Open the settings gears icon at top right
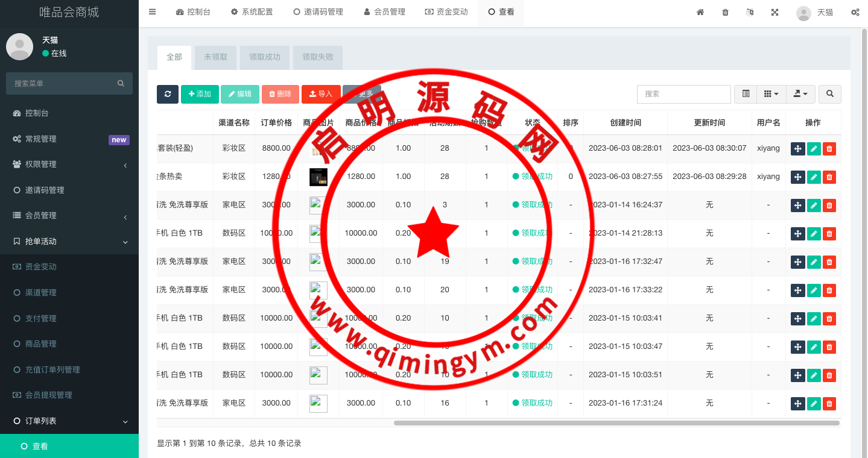Image resolution: width=868 pixels, height=458 pixels. (855, 12)
